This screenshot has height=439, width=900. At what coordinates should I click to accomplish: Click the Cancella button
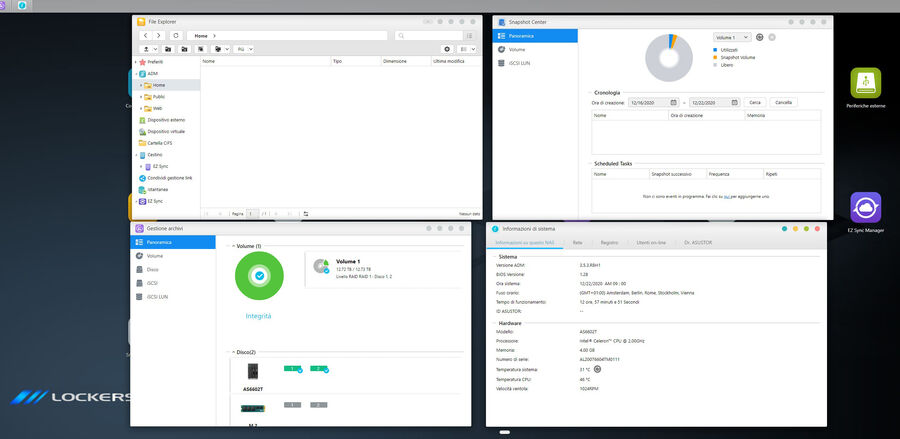[784, 102]
